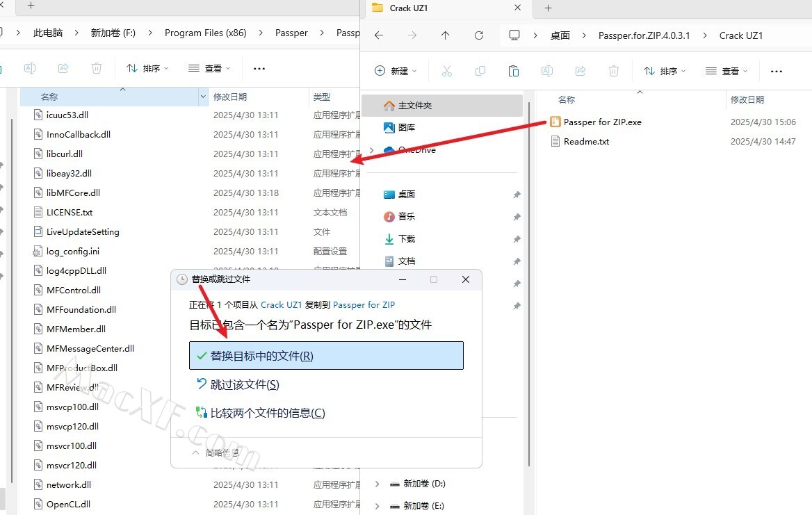Close the Crack UZ1 tab
The image size is (812, 515).
point(517,8)
